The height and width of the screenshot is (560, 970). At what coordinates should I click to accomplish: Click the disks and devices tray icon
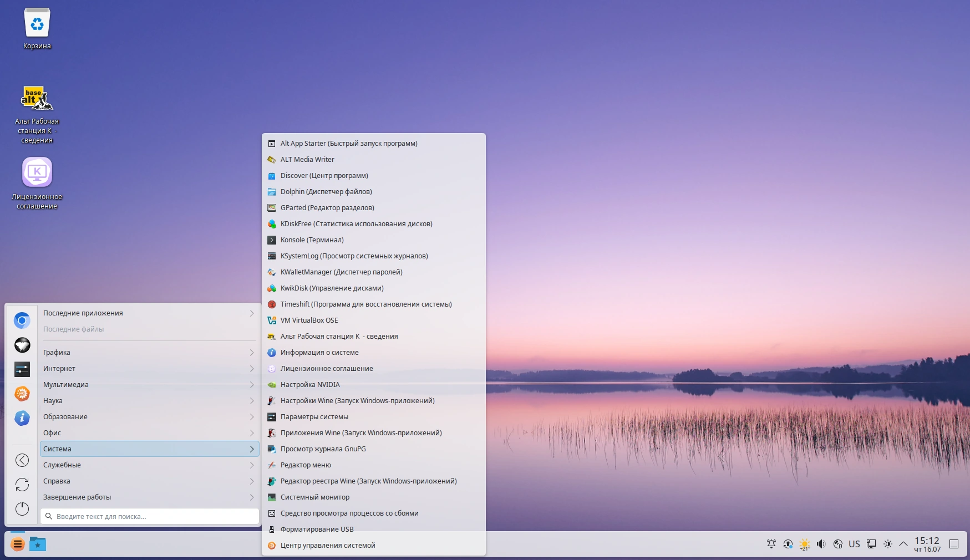838,544
